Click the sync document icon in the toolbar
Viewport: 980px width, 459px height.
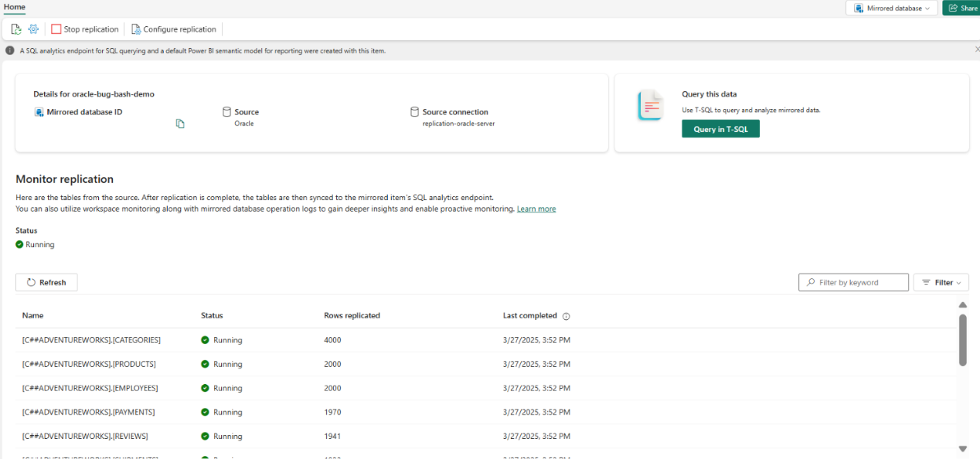(x=15, y=29)
